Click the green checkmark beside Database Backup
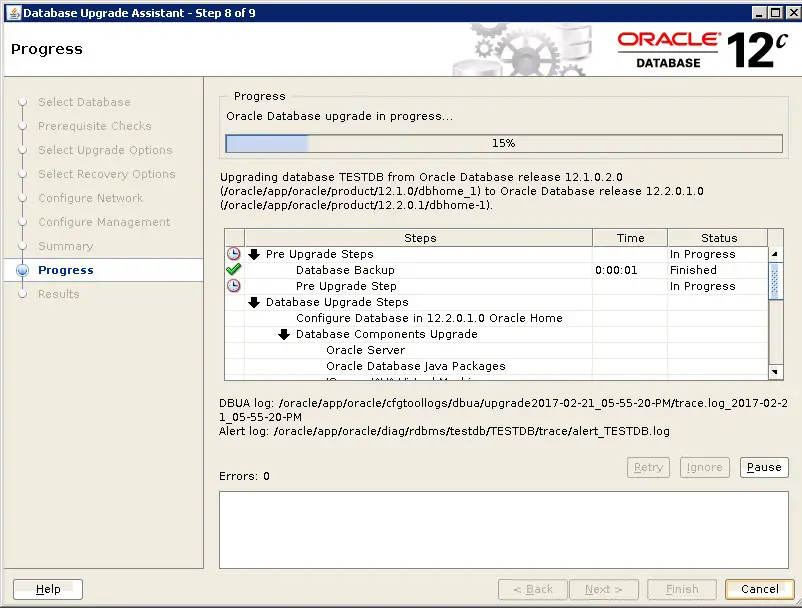This screenshot has width=802, height=608. tap(234, 269)
